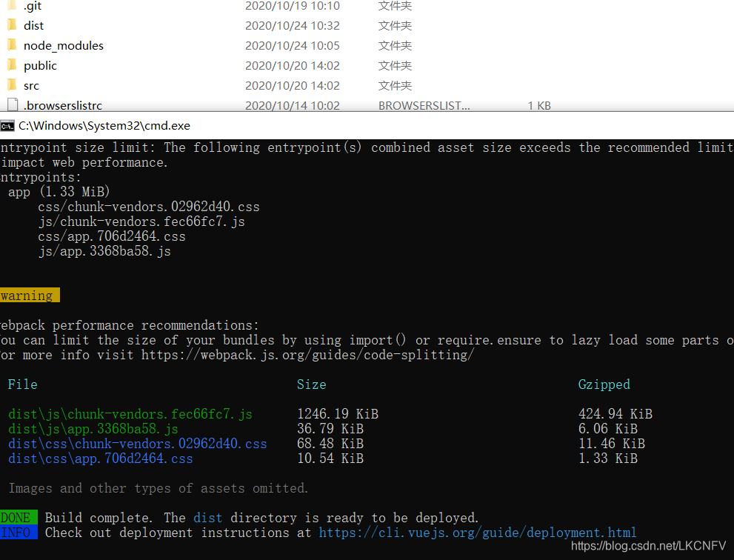Click the cmd.exe window title icon

click(x=7, y=126)
